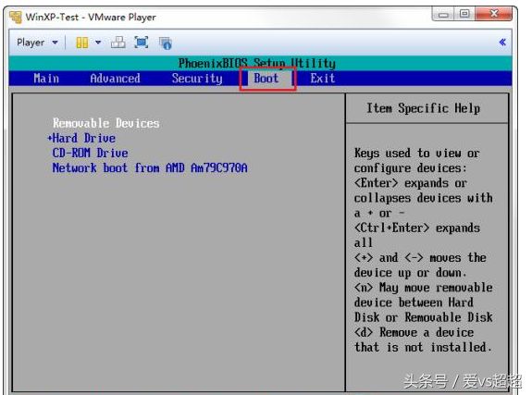
Task: Open the Security BIOS tab
Action: click(197, 79)
